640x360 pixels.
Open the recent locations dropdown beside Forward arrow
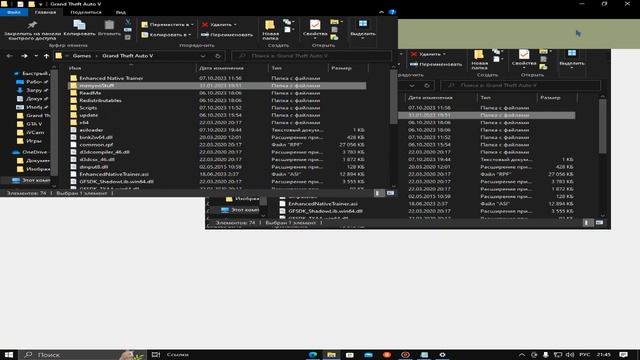[x=36, y=56]
